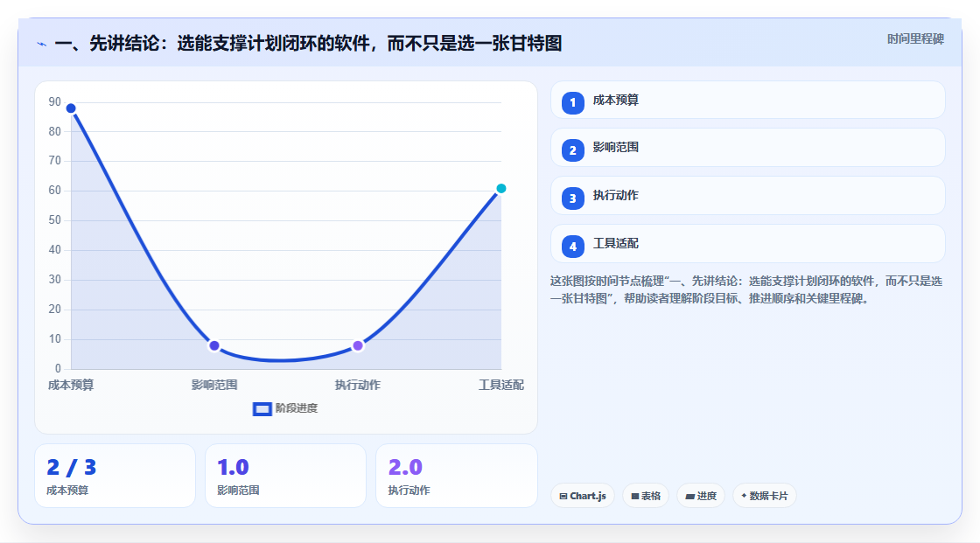980x543 pixels.
Task: Click the 工具适配 x-axis label
Action: click(501, 385)
